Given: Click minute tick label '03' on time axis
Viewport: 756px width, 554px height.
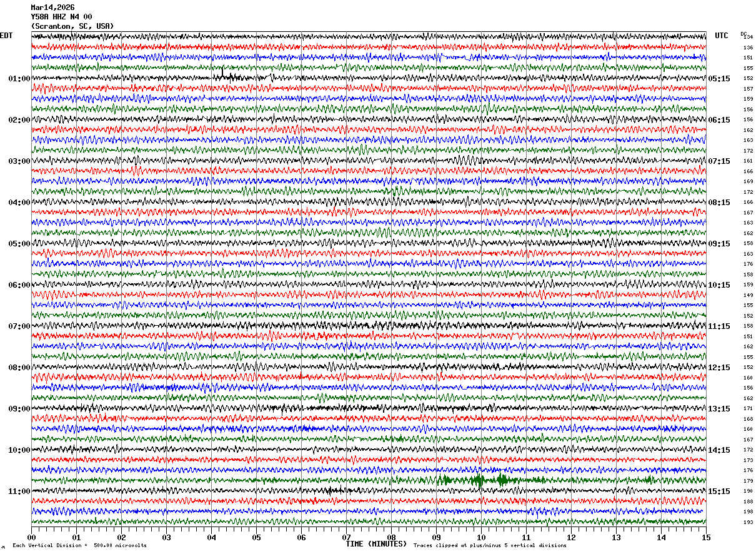Looking at the screenshot, I should pyautogui.click(x=166, y=537).
